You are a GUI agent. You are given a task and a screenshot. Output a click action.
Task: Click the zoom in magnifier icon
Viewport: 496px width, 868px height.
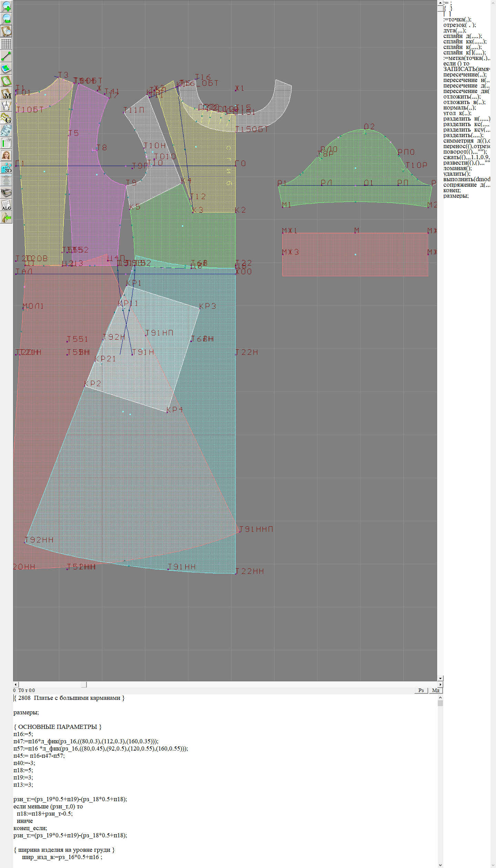[x=6, y=6]
